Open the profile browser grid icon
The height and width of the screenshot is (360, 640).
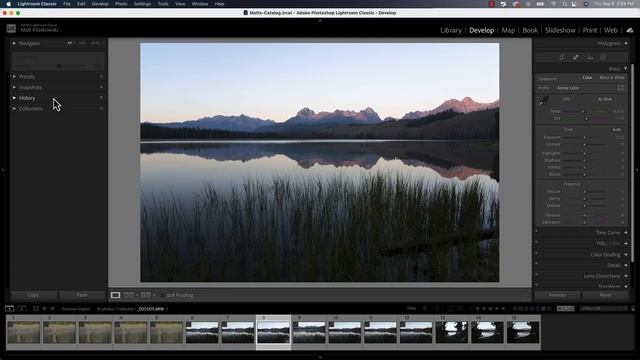coord(620,88)
